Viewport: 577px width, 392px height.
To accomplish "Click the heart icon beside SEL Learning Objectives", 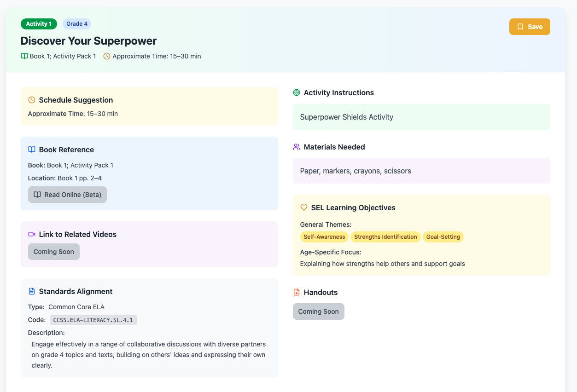I will (x=304, y=208).
